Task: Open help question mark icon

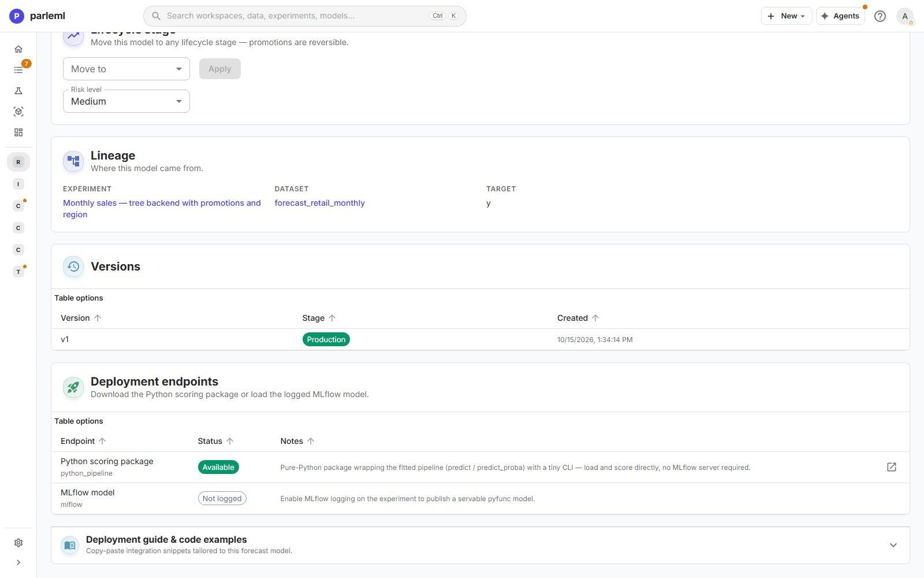Action: click(880, 16)
